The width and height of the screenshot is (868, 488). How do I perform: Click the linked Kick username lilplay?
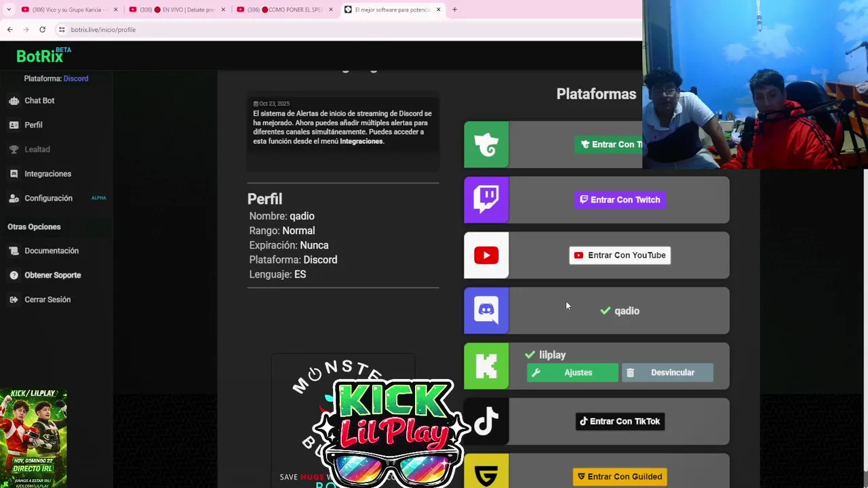coord(545,355)
